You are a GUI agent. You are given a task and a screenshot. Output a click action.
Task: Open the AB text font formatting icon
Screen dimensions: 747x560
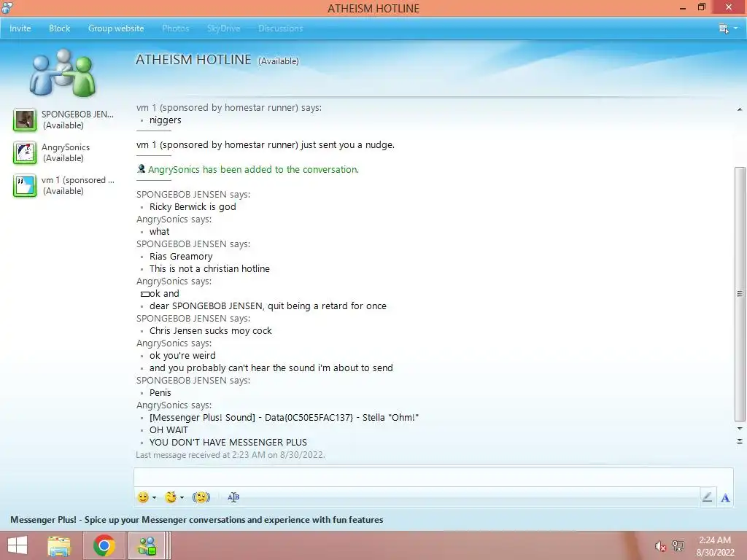click(233, 497)
